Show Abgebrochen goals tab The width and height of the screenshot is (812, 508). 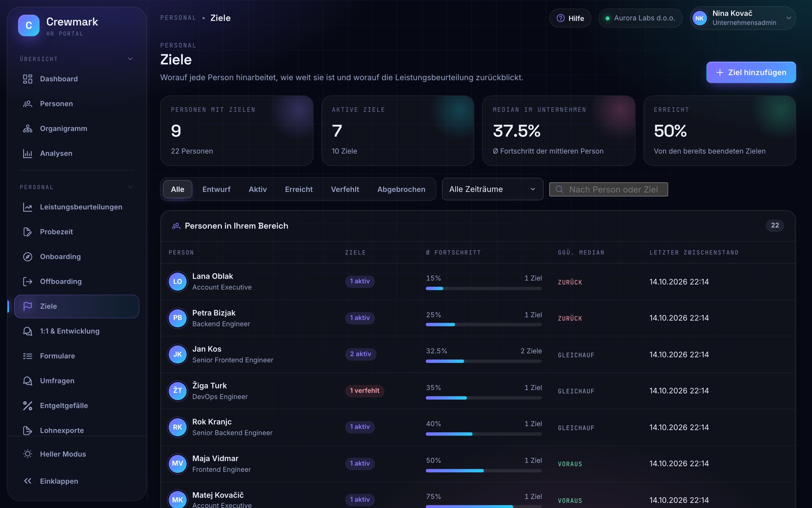401,189
